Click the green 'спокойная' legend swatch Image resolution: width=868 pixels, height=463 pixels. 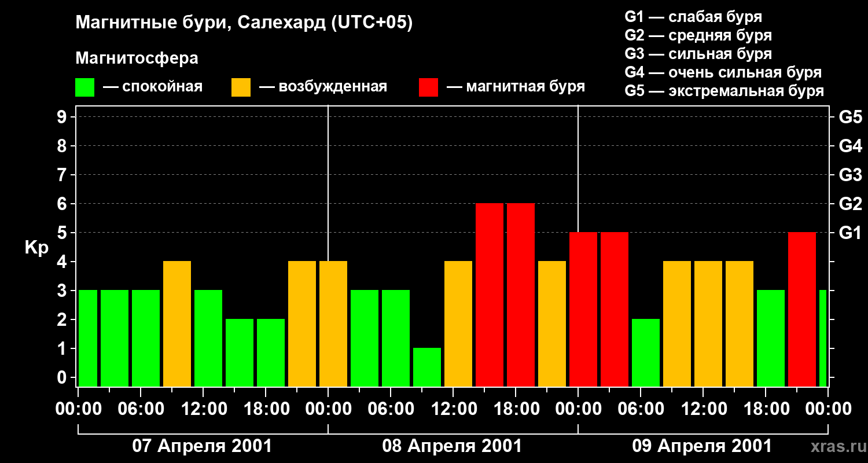click(84, 87)
